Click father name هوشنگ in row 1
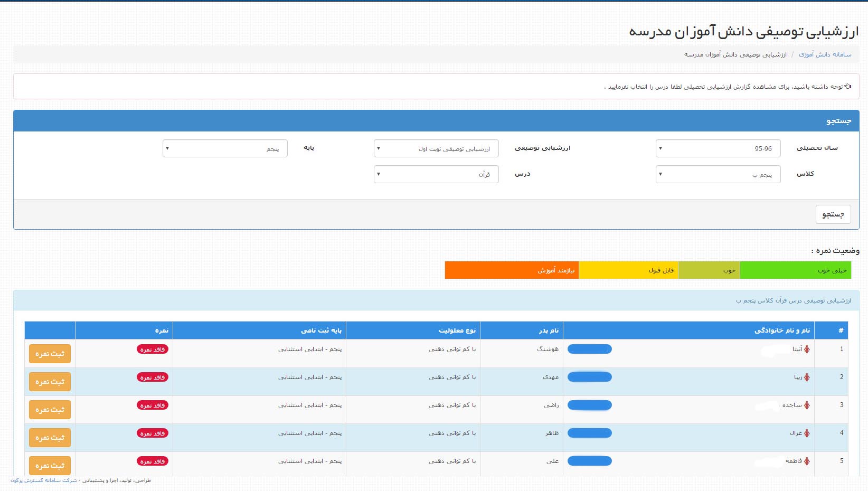Screen dimensions: 868x491 click(x=548, y=349)
